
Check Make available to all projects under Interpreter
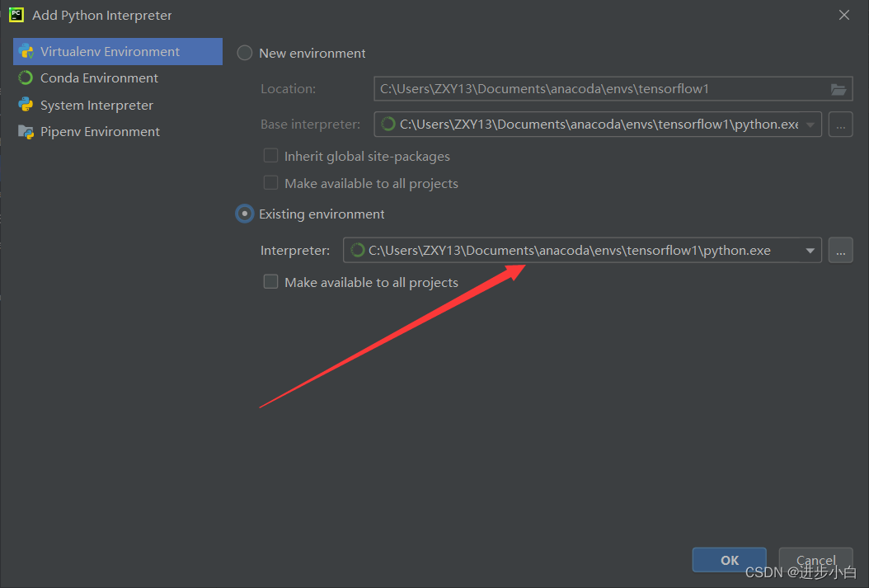pos(270,282)
